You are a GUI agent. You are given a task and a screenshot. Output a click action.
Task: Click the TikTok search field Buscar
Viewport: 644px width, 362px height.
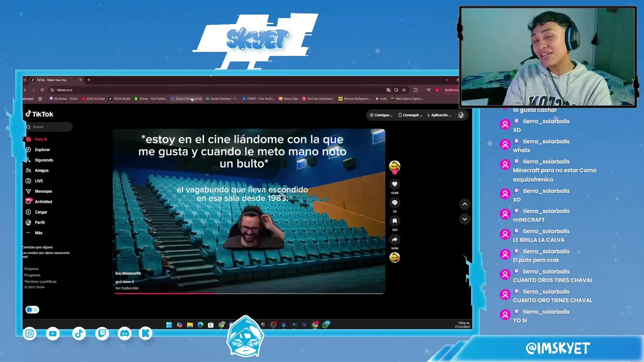click(x=48, y=127)
